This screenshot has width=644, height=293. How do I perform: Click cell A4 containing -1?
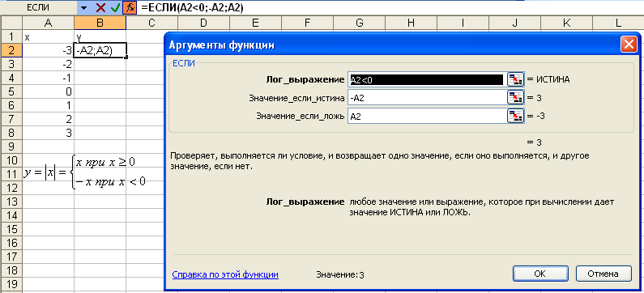[x=48, y=78]
